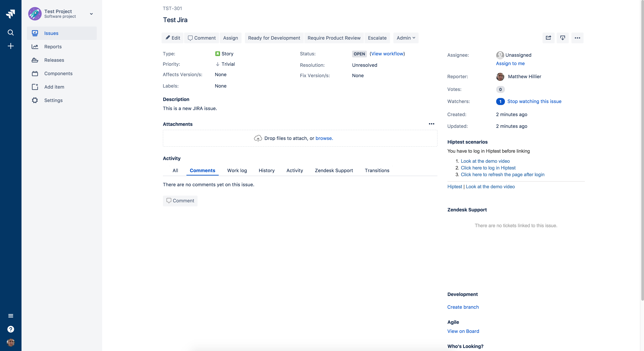Open Releases in the sidebar
644x351 pixels.
tap(62, 60)
